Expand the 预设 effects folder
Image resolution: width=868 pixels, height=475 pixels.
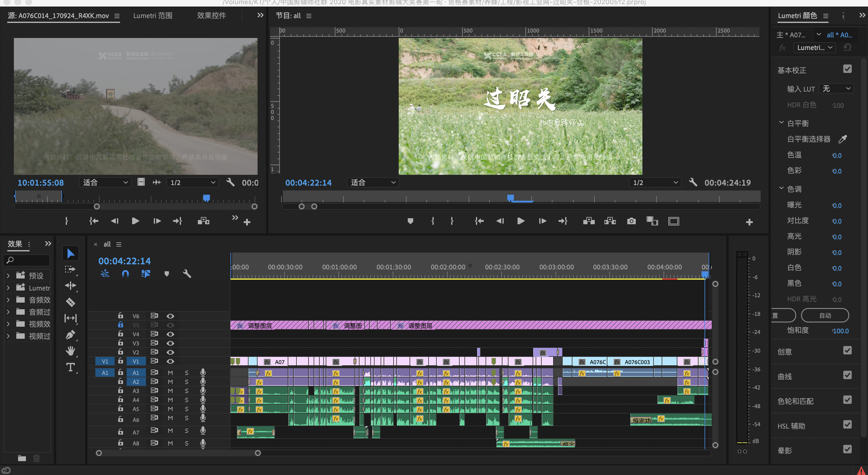pyautogui.click(x=8, y=276)
